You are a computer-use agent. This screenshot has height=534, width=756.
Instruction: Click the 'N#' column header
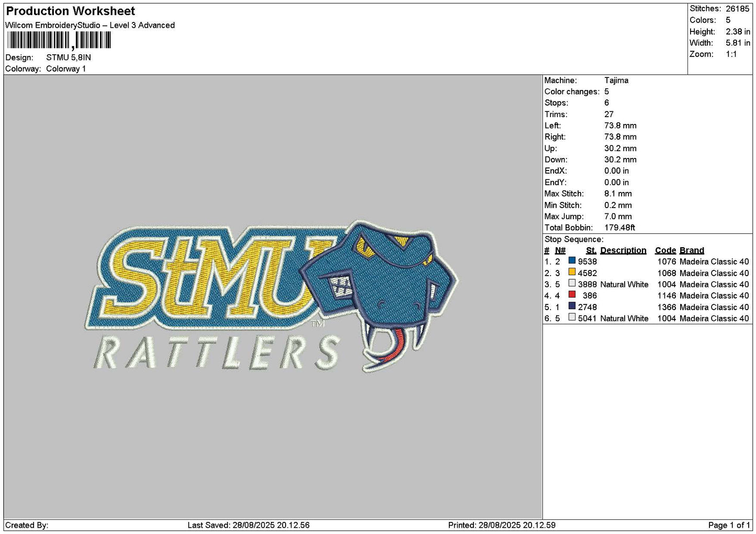coord(560,251)
